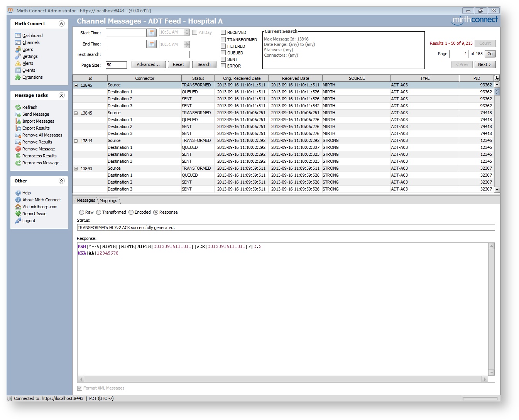Click the Visit mirthcorp.com home icon
The image size is (519, 420).
[x=18, y=207]
